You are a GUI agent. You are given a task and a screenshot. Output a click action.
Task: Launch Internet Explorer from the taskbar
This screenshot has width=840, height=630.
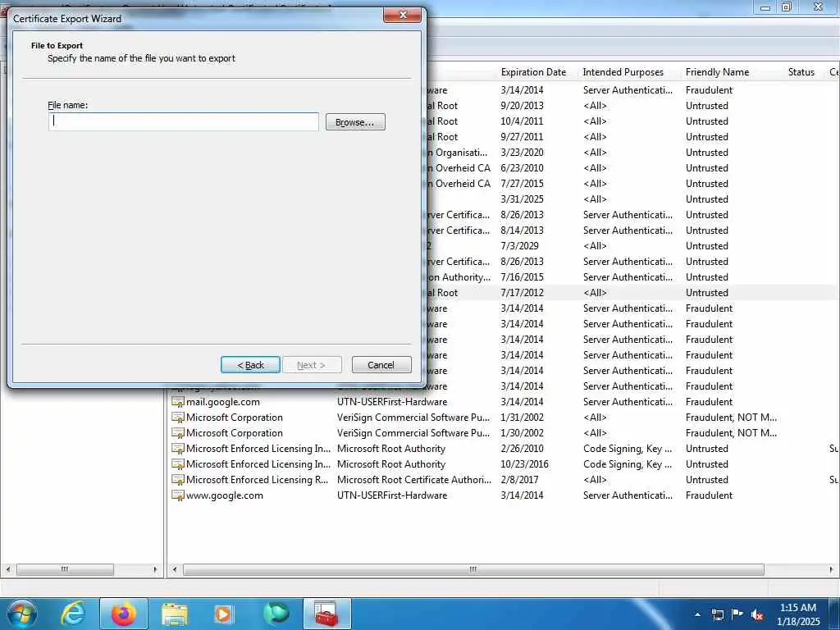73,614
